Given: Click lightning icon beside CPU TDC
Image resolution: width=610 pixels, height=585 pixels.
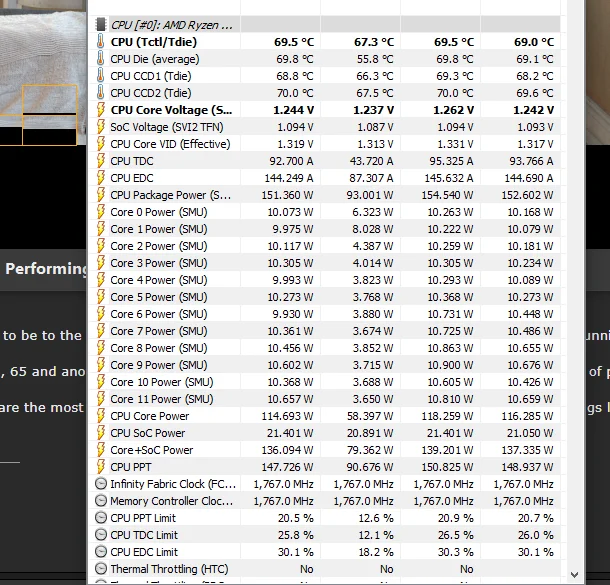Looking at the screenshot, I should (x=101, y=161).
